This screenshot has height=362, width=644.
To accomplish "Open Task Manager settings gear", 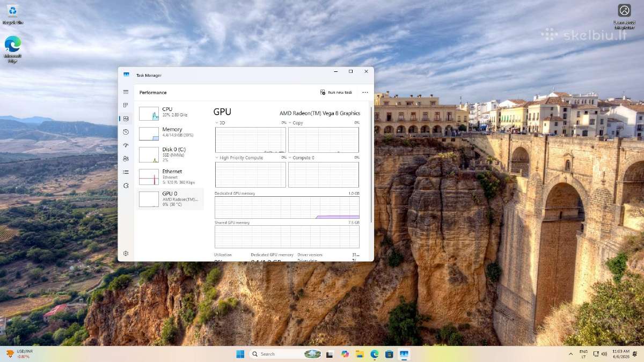I will [x=126, y=253].
